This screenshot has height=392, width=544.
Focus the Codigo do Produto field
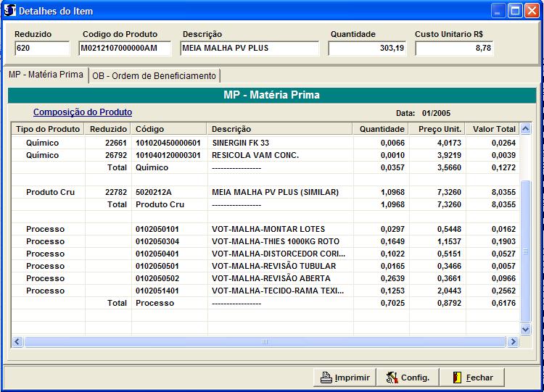click(x=125, y=49)
